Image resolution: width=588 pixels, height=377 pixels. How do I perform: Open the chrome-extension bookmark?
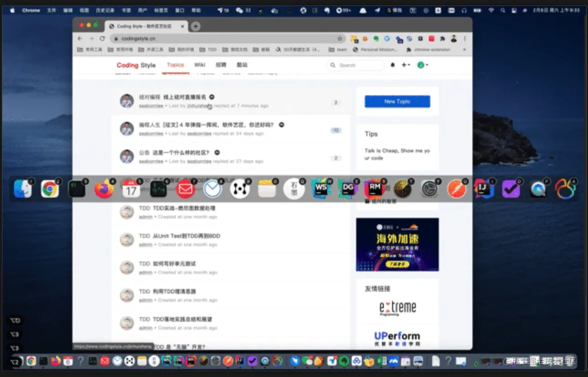click(428, 49)
